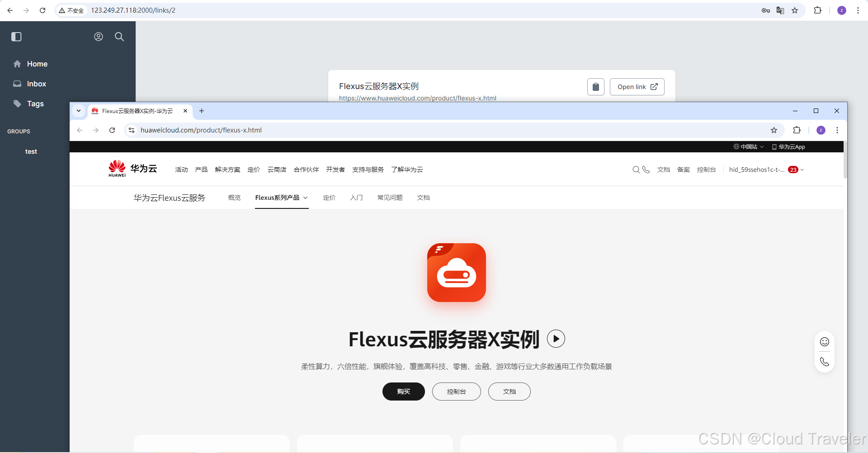Viewport: 868px width, 453px height.
Task: Close the Flexus云服务器X实例 tab
Action: [x=185, y=111]
